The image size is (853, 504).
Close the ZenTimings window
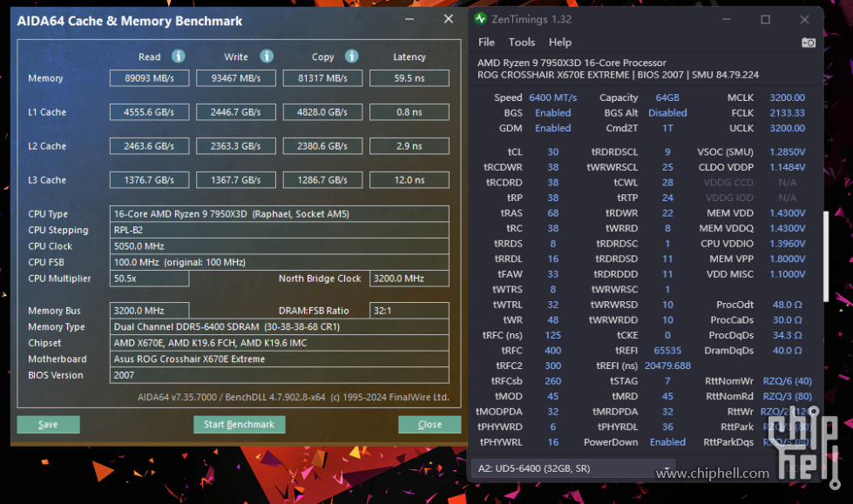tap(804, 19)
